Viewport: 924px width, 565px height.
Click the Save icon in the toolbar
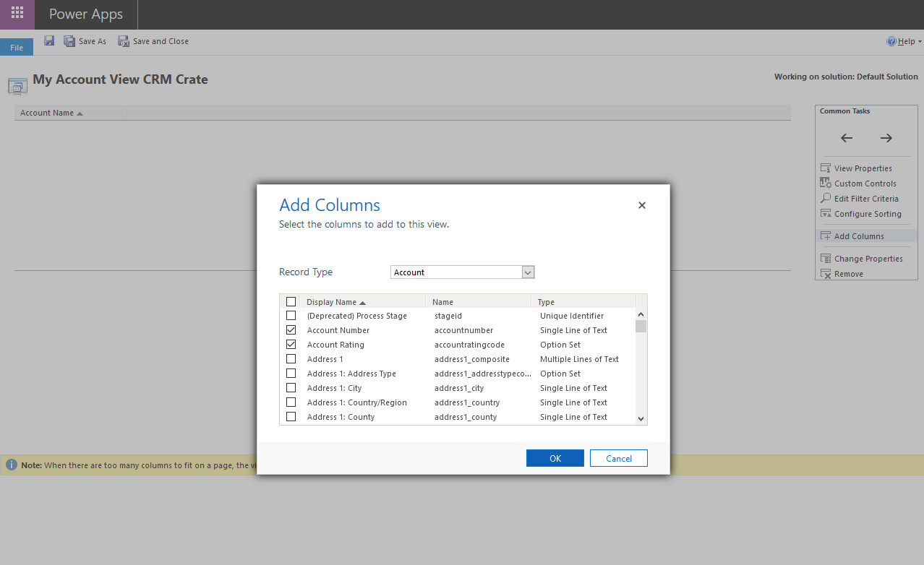(48, 41)
